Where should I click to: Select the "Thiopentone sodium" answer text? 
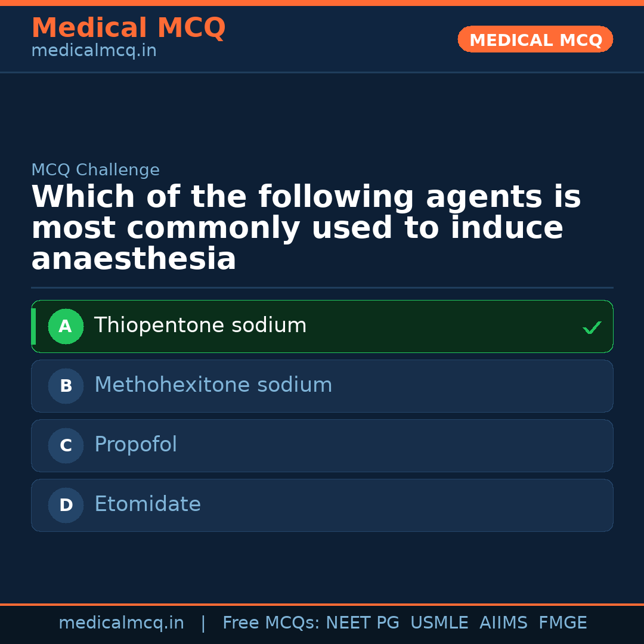click(x=200, y=326)
